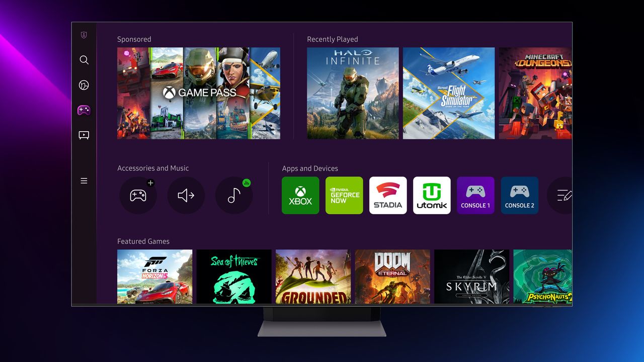Add a new game controller accessory
Screen dimensions: 644x362
tap(138, 196)
